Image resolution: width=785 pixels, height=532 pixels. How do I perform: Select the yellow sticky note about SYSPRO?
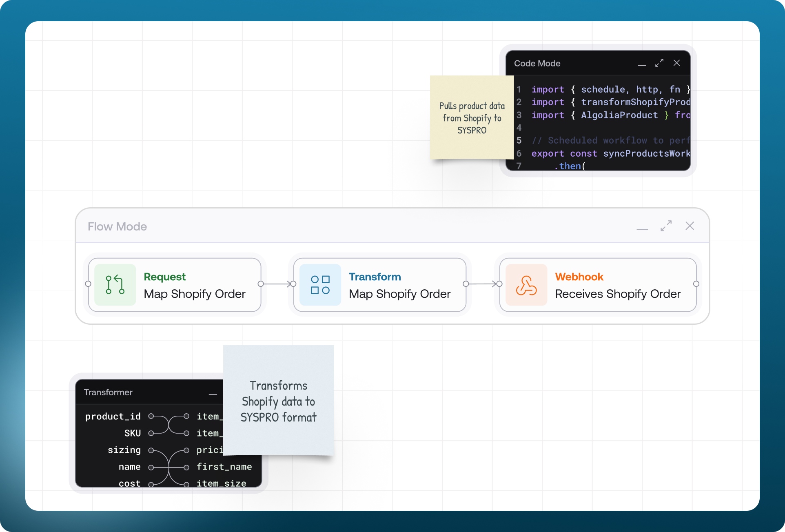(472, 117)
